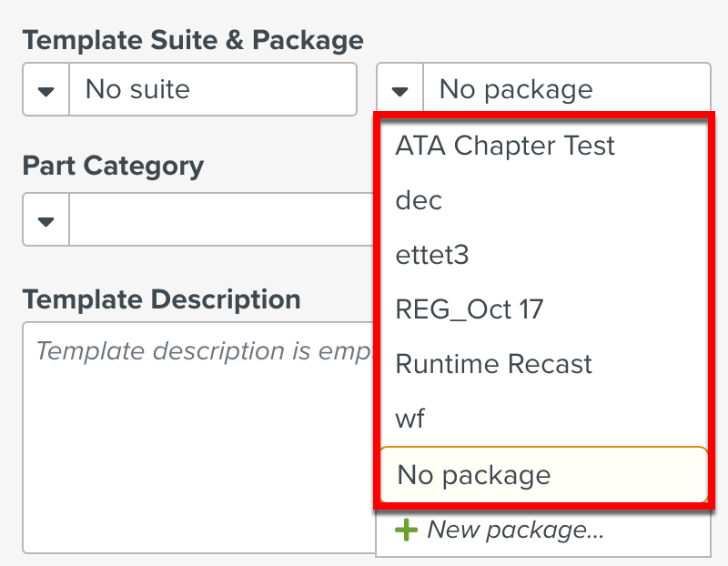Click the package dropdown arrow icon
Viewport: 728px width, 566px height.
tap(399, 89)
